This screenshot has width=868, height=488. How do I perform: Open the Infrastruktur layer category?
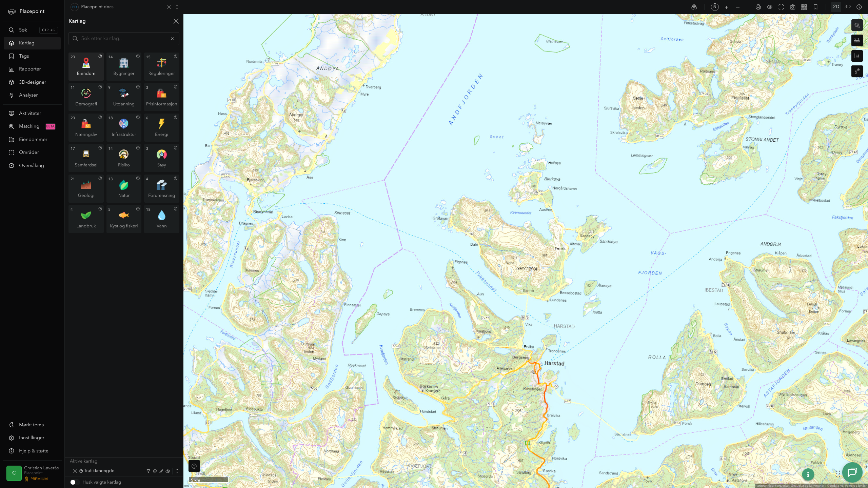click(124, 127)
